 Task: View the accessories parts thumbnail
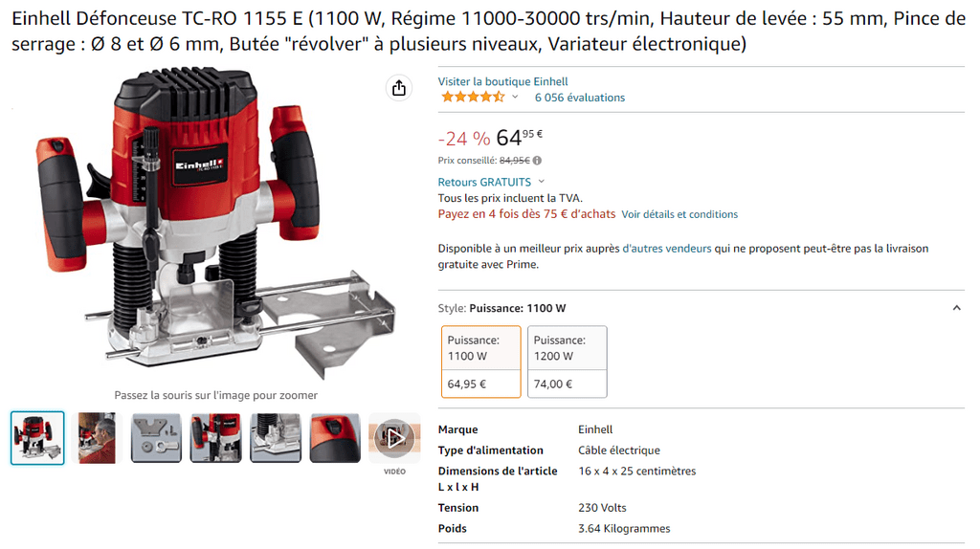pos(156,438)
